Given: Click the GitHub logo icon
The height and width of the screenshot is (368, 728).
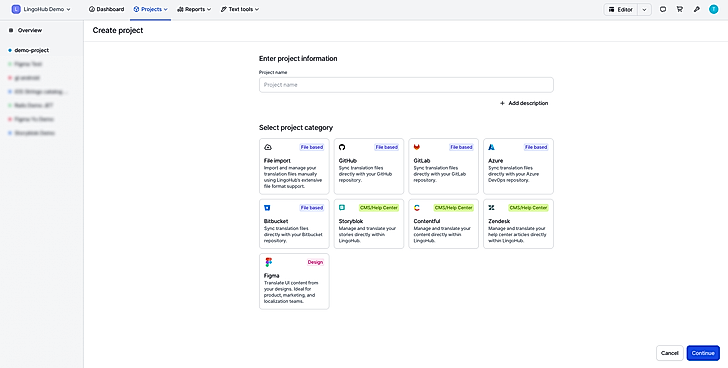Looking at the screenshot, I should pyautogui.click(x=342, y=147).
